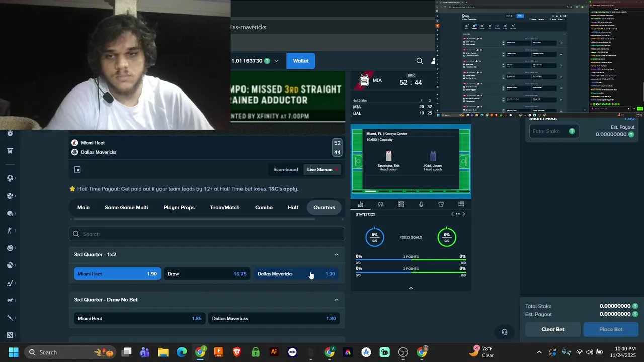Open the cricket bat sidebar icon
Image resolution: width=644 pixels, height=362 pixels.
click(x=10, y=318)
